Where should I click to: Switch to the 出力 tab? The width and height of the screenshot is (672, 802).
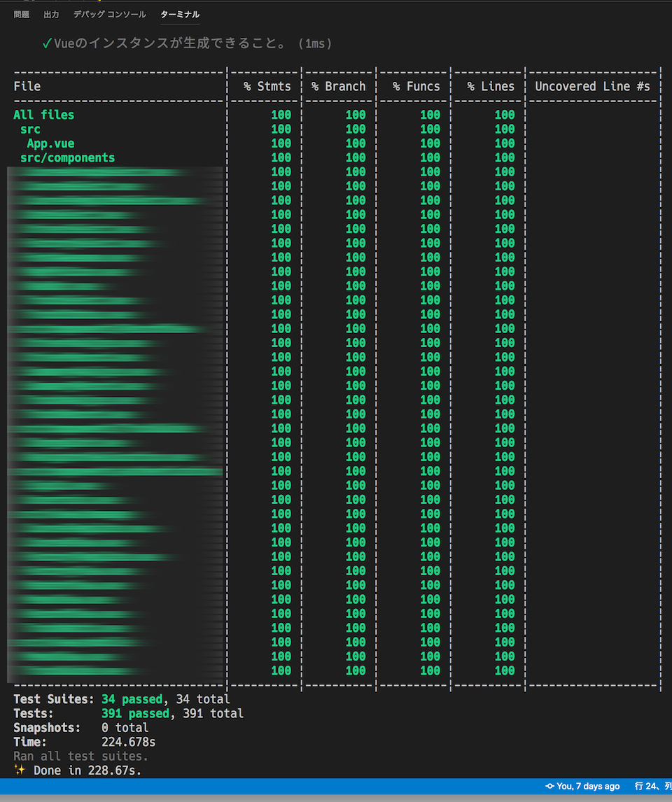[x=51, y=14]
